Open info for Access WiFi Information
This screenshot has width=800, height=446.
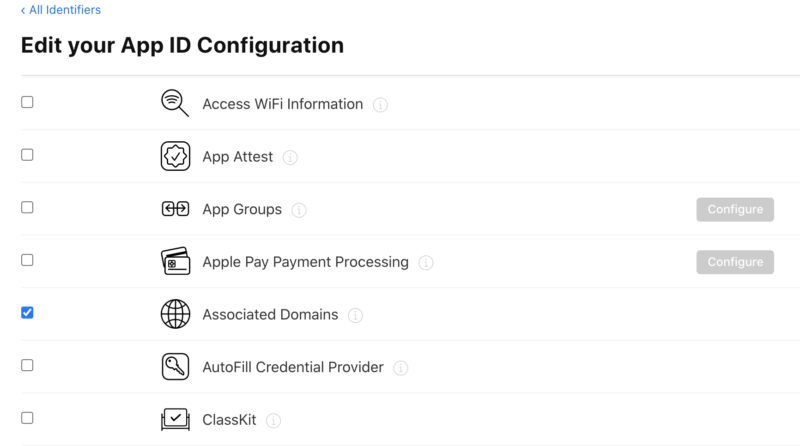380,104
